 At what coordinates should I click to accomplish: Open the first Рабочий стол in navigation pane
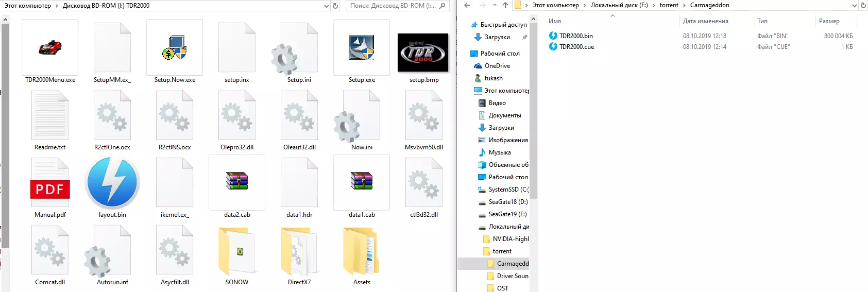[x=500, y=54]
